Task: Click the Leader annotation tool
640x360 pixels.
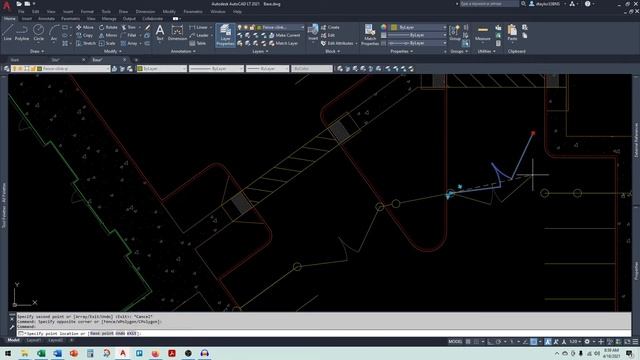Action: [x=199, y=36]
